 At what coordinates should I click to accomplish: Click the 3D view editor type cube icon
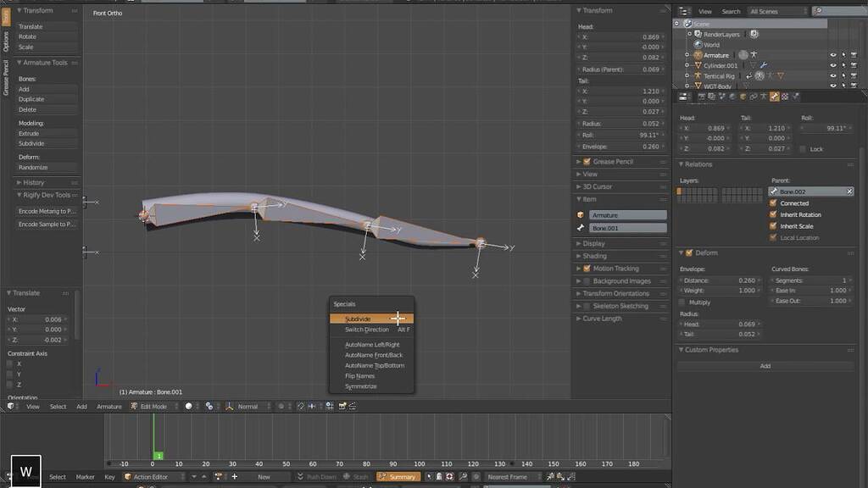[x=10, y=406]
